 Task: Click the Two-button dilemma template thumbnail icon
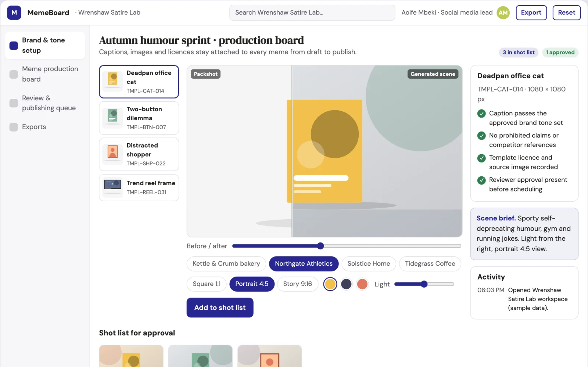click(x=113, y=118)
